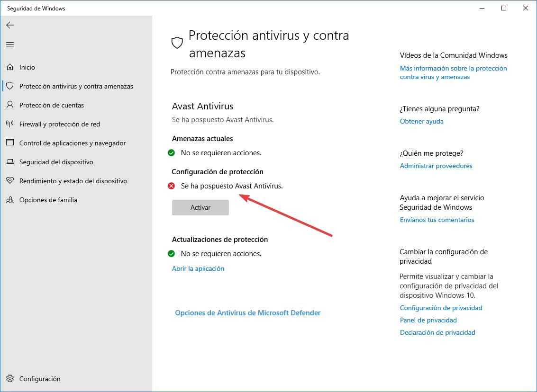This screenshot has height=392, width=537.
Task: Click the heart icon for Rendimiento y estado
Action: pyautogui.click(x=10, y=180)
